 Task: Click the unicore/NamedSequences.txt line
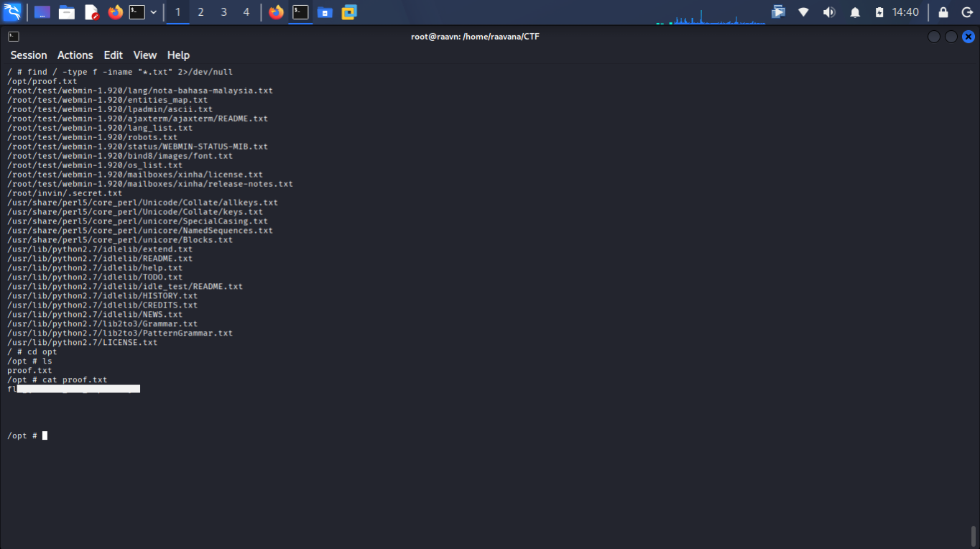(x=140, y=231)
